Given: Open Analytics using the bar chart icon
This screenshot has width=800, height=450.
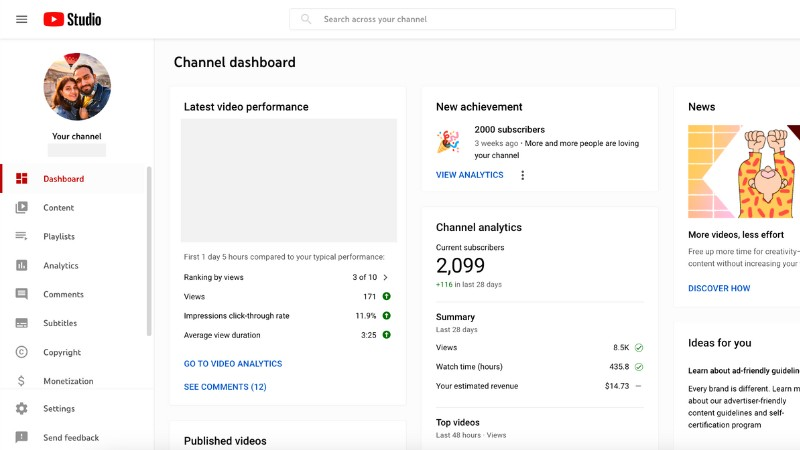Looking at the screenshot, I should tap(21, 266).
